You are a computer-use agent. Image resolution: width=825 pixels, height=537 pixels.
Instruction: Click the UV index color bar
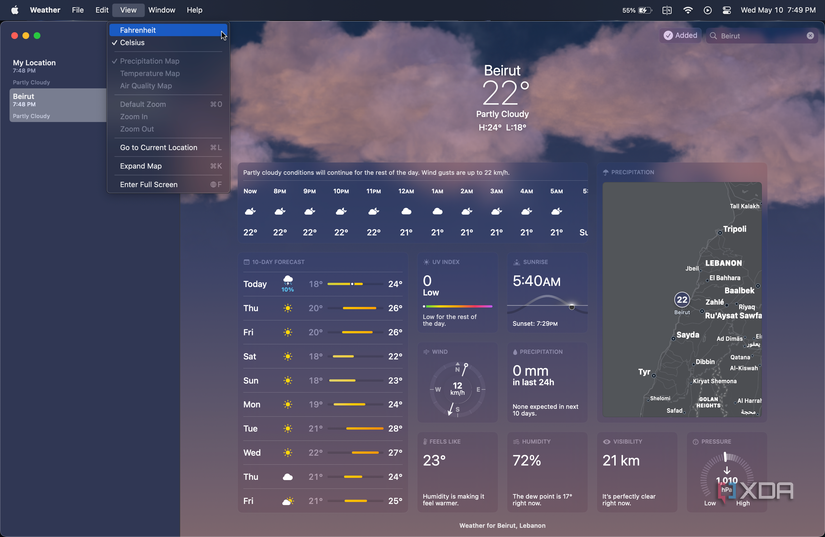pos(457,306)
